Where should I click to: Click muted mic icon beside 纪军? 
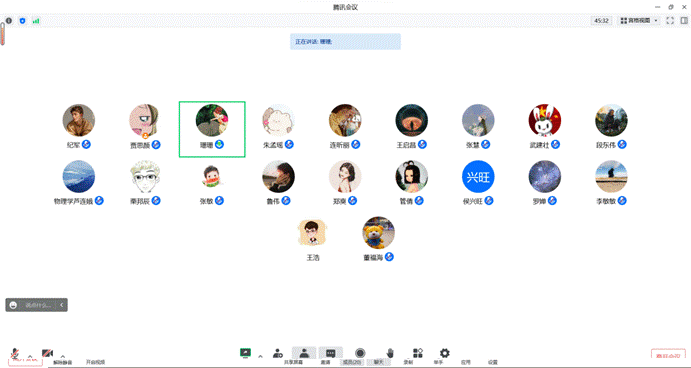(86, 144)
